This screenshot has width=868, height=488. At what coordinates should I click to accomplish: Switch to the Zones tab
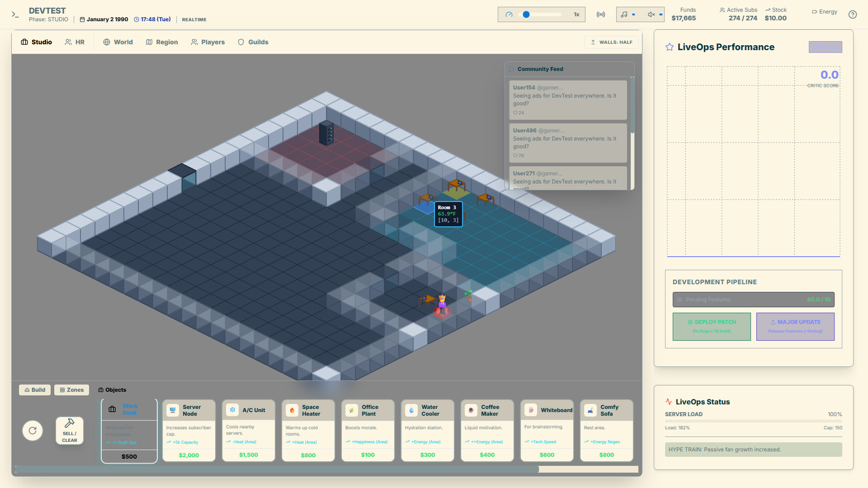pos(71,389)
